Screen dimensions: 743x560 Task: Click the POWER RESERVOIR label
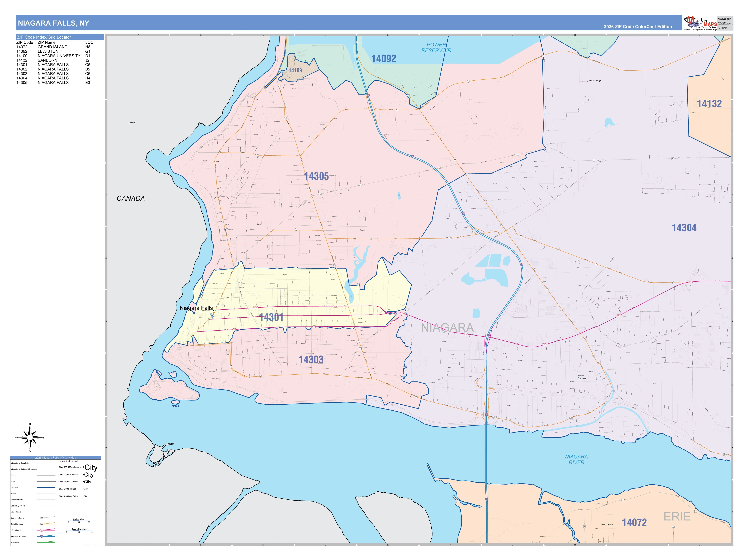[436, 47]
